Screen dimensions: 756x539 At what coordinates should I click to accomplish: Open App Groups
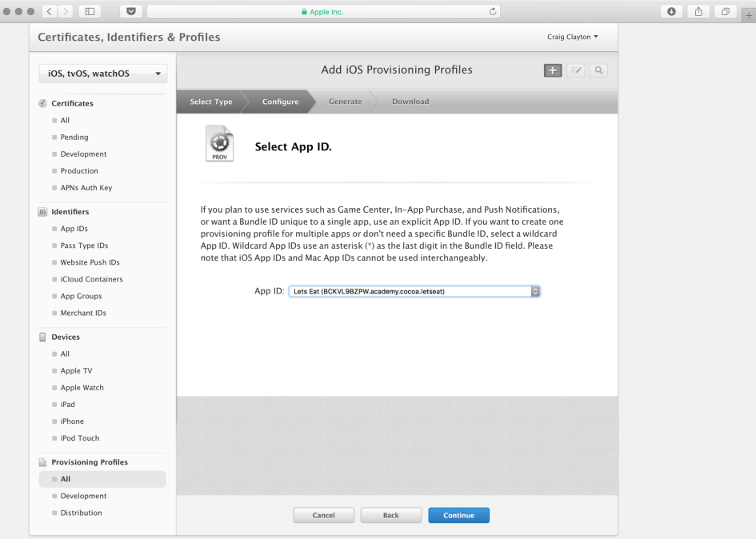[81, 297]
